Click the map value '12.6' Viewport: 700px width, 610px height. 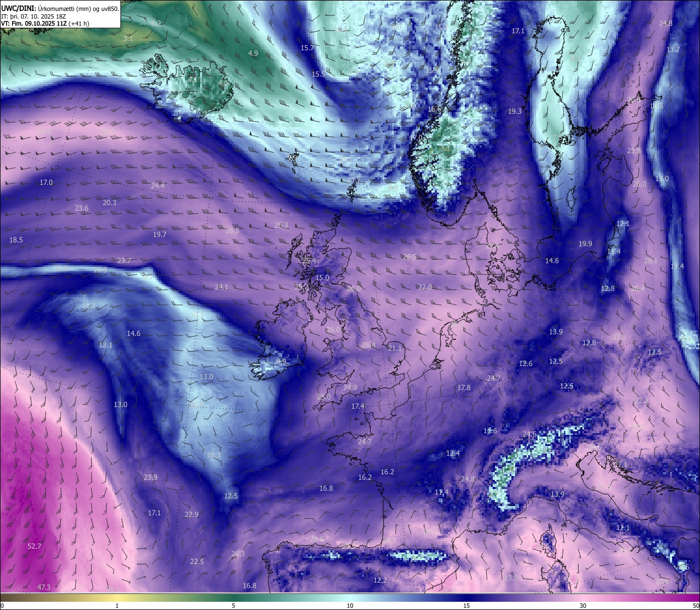[526, 364]
